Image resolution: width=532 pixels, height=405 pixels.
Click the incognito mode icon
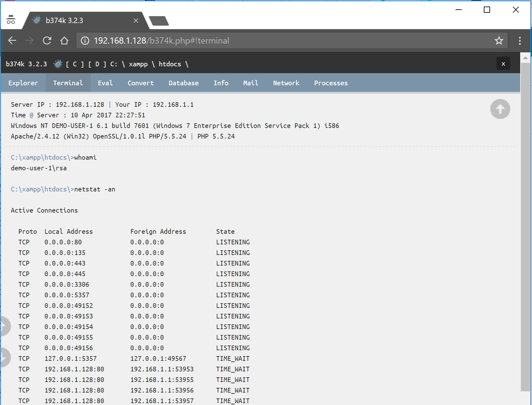pyautogui.click(x=11, y=20)
